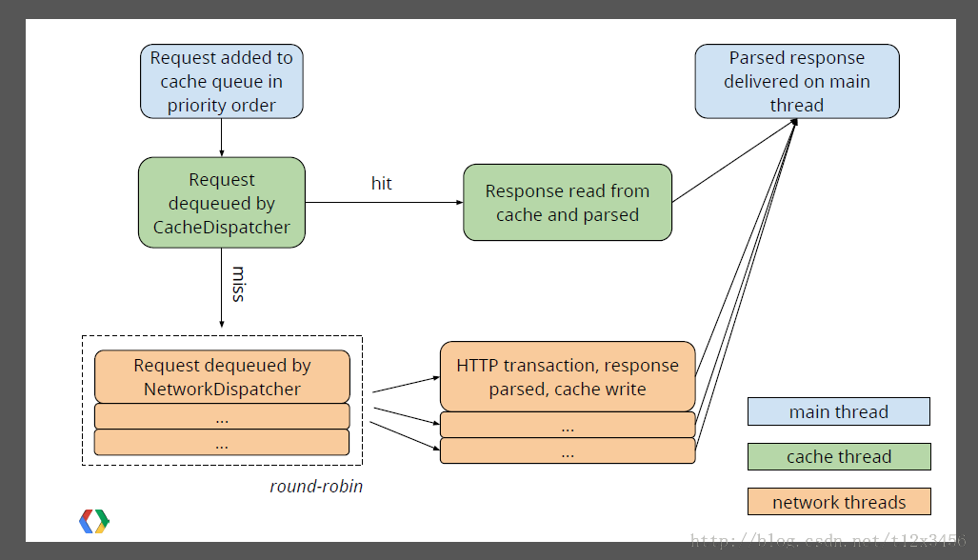Image resolution: width=978 pixels, height=560 pixels.
Task: Click the 'Response read from cache and parsed' box
Action: click(567, 202)
